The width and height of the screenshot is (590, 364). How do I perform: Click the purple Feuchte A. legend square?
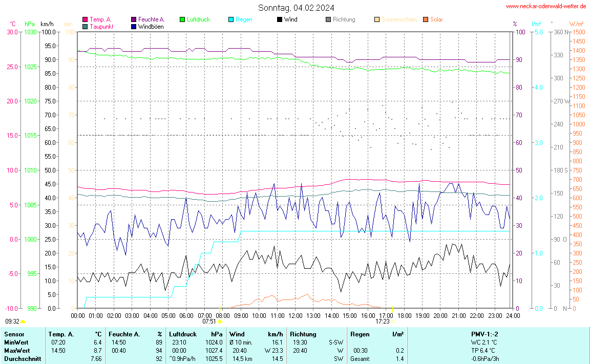pos(134,19)
